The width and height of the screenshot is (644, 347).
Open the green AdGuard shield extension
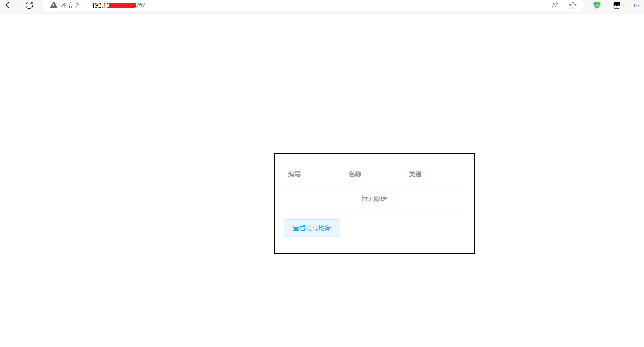597,5
